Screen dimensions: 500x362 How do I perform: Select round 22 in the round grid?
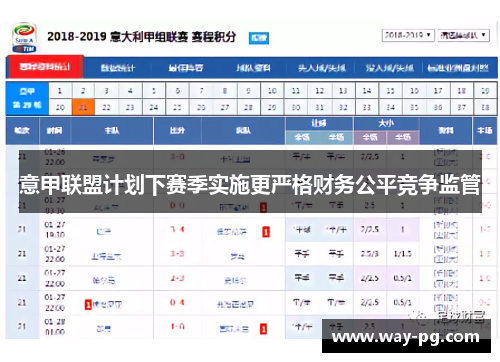tap(106, 107)
